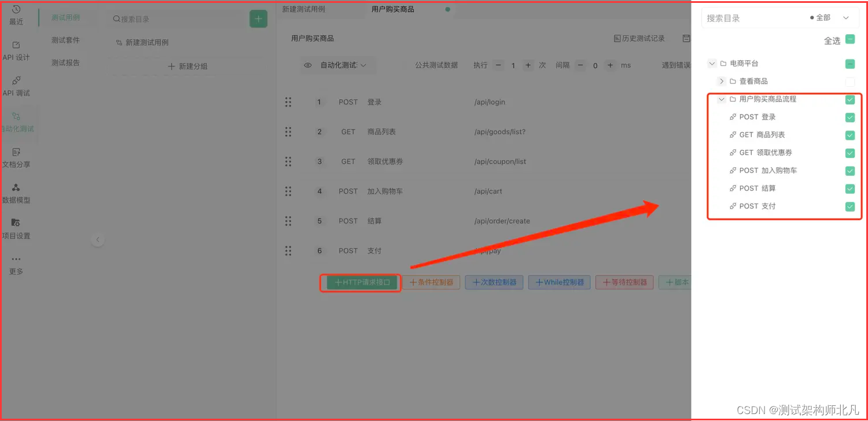Click the folder icon of 查看商品
The width and height of the screenshot is (868, 421).
coord(733,82)
